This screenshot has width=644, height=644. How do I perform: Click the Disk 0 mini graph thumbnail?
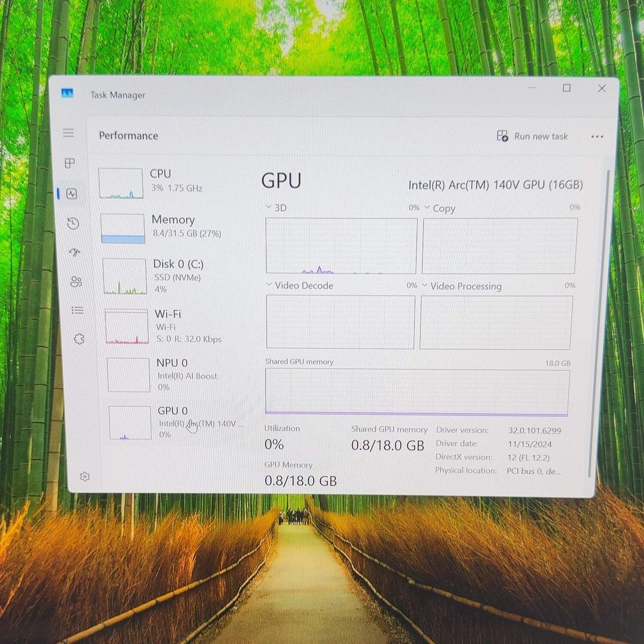pyautogui.click(x=125, y=276)
